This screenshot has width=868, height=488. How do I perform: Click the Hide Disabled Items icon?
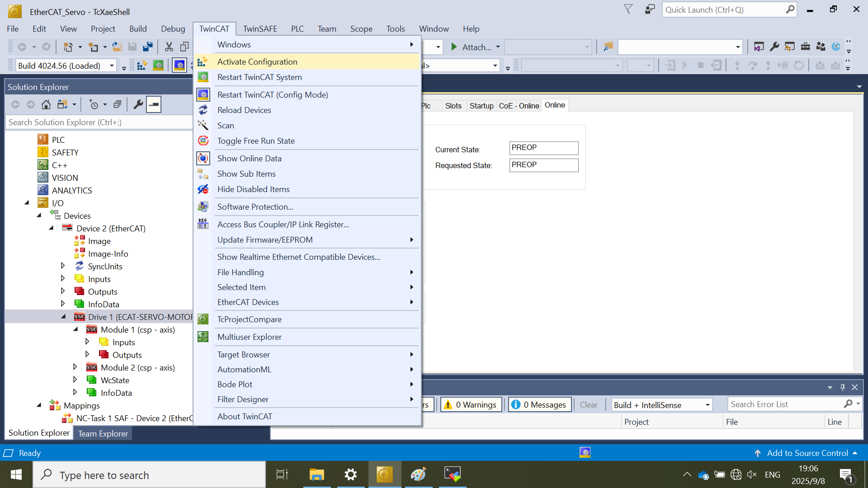(x=203, y=189)
